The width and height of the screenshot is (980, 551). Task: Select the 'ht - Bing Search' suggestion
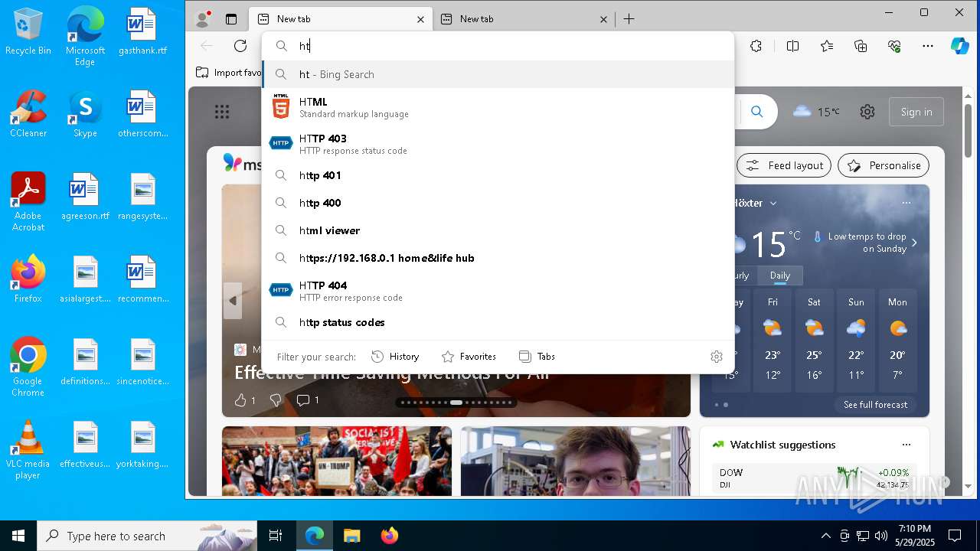pyautogui.click(x=498, y=74)
